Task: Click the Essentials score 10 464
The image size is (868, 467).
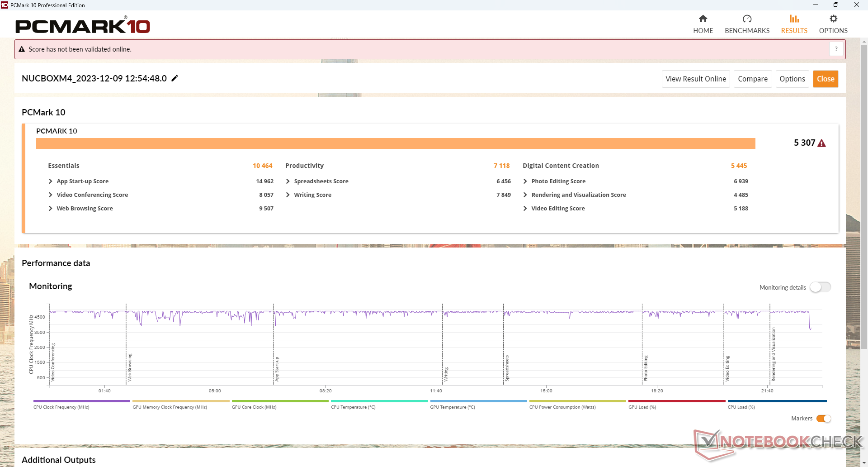Action: pyautogui.click(x=263, y=166)
